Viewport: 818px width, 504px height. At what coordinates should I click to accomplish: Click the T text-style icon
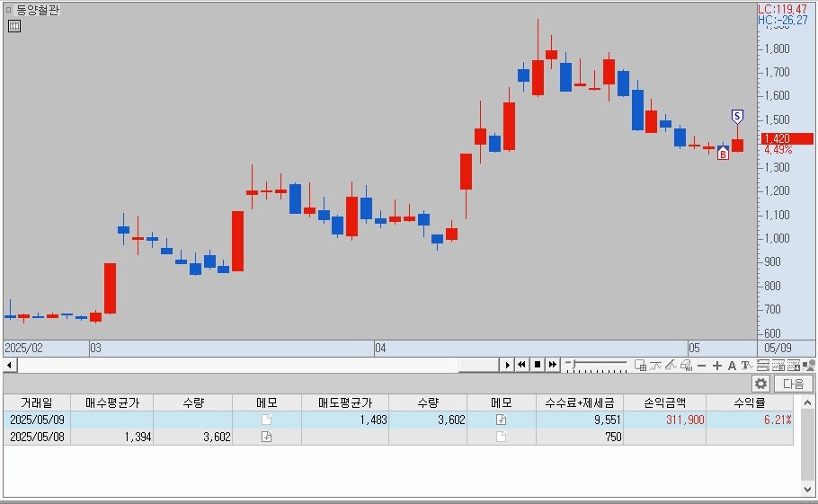coord(746,366)
